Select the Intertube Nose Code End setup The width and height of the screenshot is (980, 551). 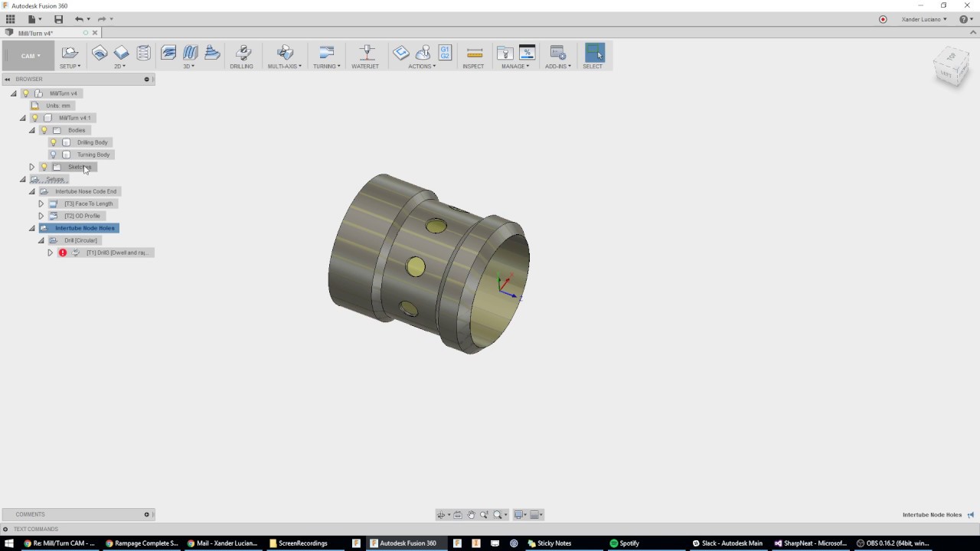86,191
